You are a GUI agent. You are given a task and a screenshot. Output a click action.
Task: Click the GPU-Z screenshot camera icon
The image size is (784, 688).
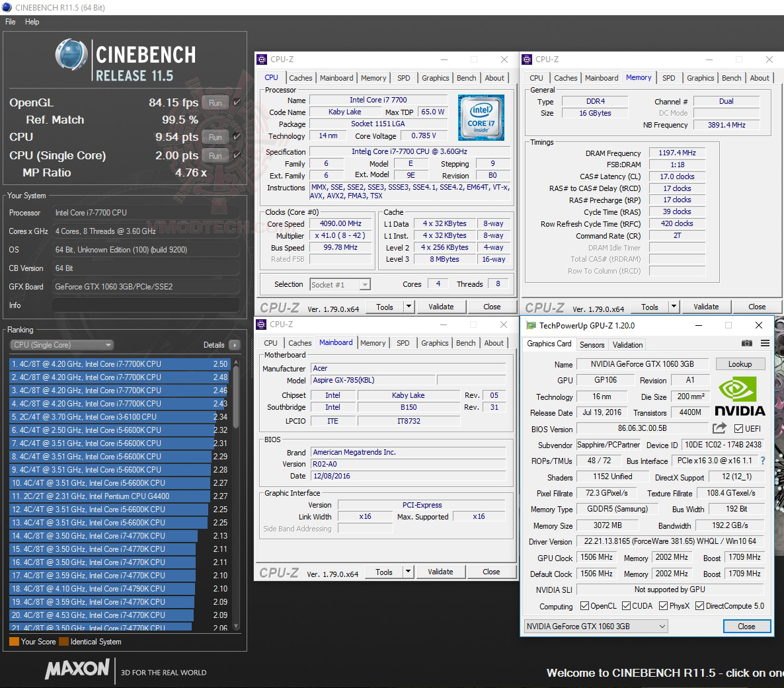pyautogui.click(x=746, y=343)
